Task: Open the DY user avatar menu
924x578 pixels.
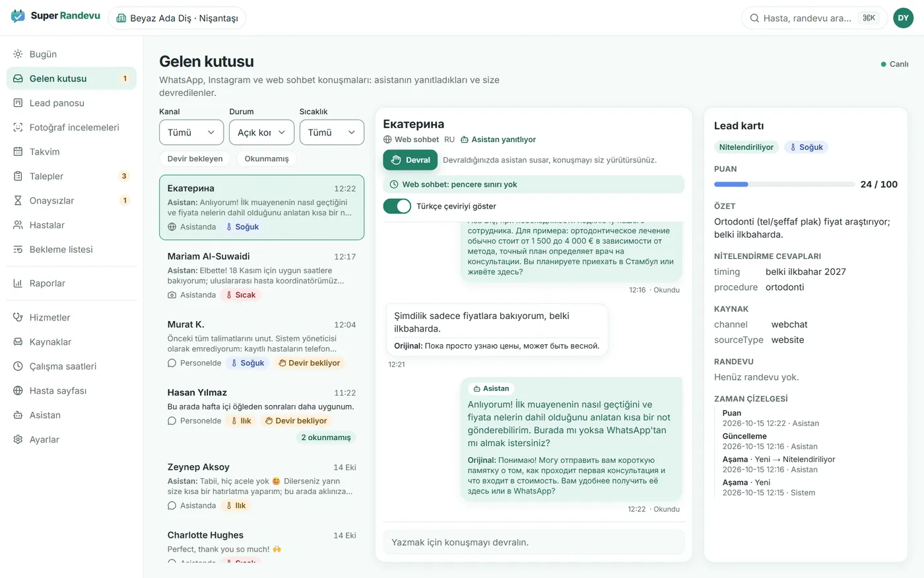Action: click(904, 18)
